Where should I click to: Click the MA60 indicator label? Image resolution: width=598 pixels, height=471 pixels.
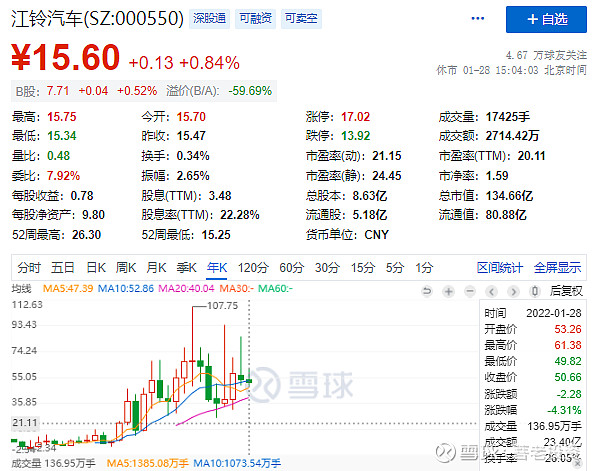(275, 289)
